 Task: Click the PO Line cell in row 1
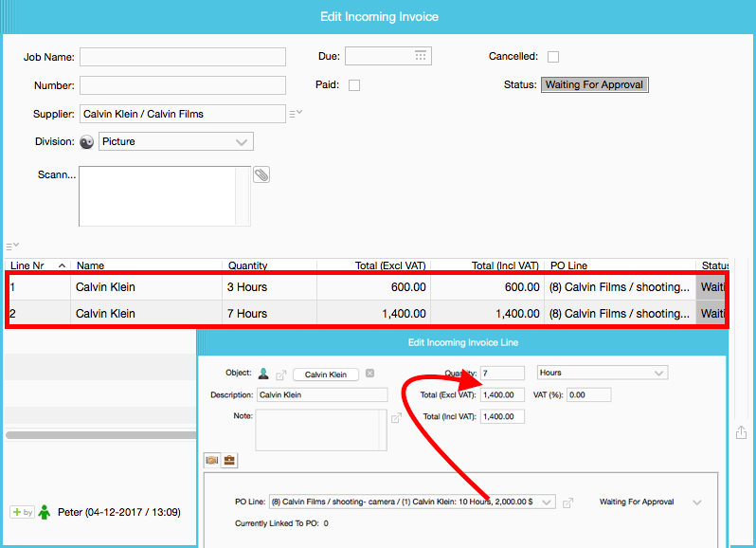click(x=620, y=287)
